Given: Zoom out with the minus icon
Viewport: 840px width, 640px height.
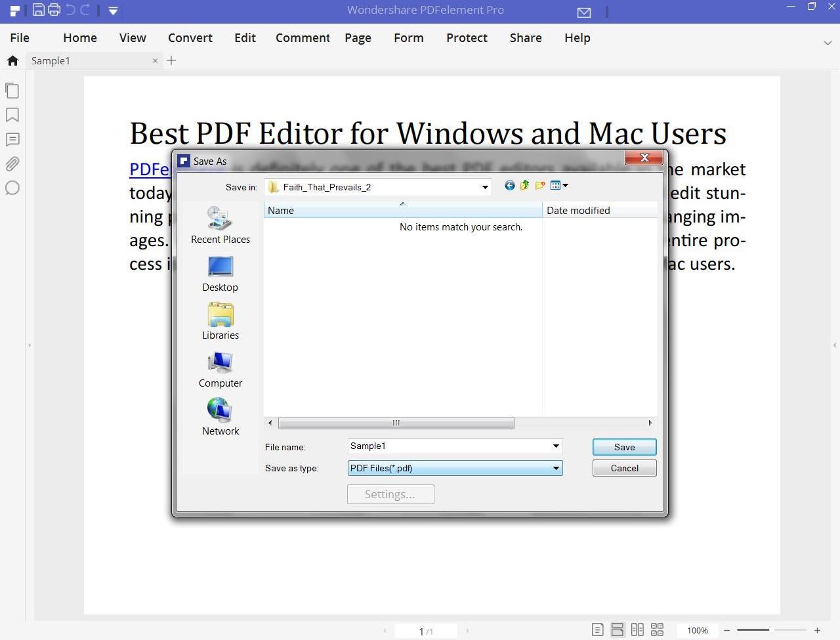Looking at the screenshot, I should click(x=726, y=630).
